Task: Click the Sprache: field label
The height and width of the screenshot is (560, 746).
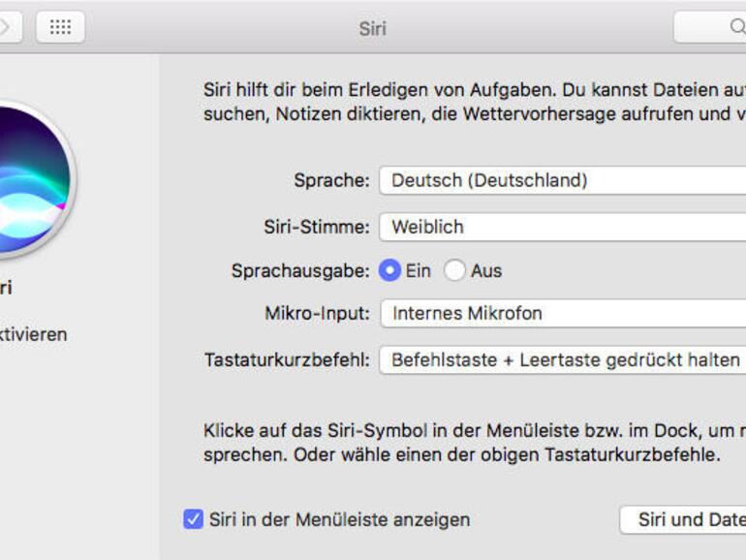Action: click(331, 180)
